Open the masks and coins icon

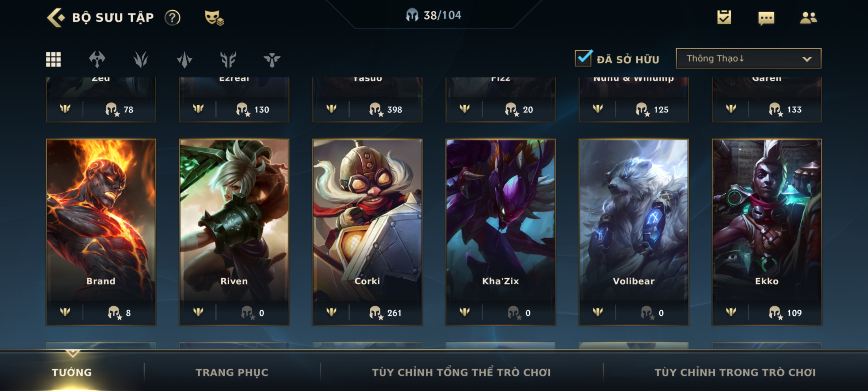tap(214, 17)
